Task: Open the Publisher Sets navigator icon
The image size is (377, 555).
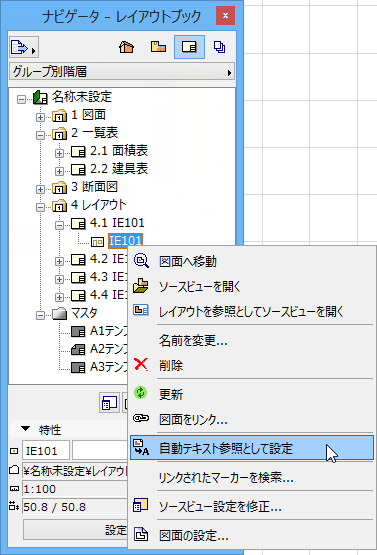Action: (x=220, y=47)
